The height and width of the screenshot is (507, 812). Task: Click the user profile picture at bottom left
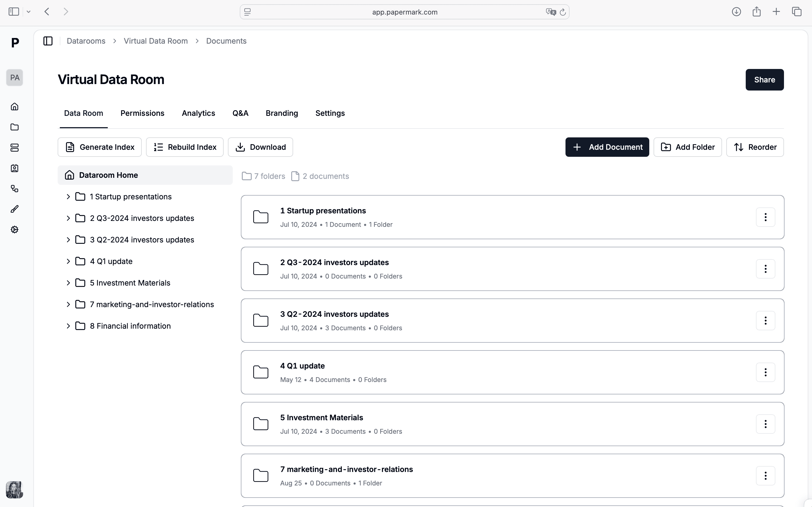coord(15,489)
